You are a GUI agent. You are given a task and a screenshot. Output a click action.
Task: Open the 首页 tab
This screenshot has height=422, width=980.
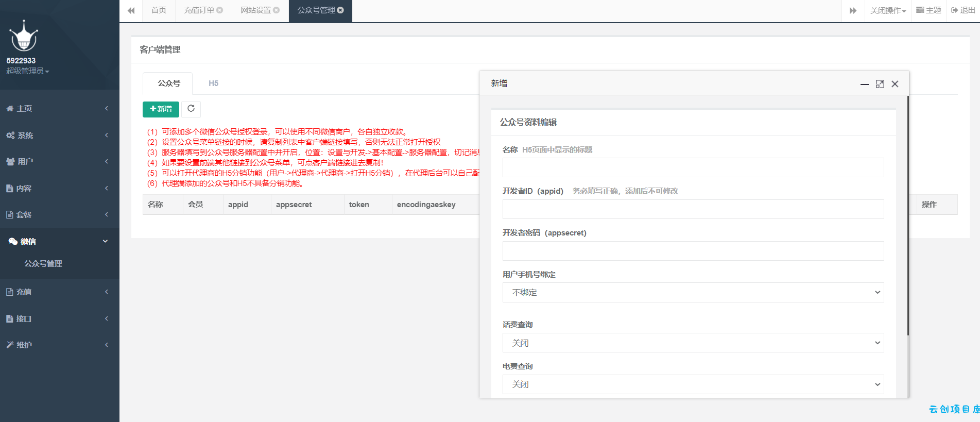(159, 10)
